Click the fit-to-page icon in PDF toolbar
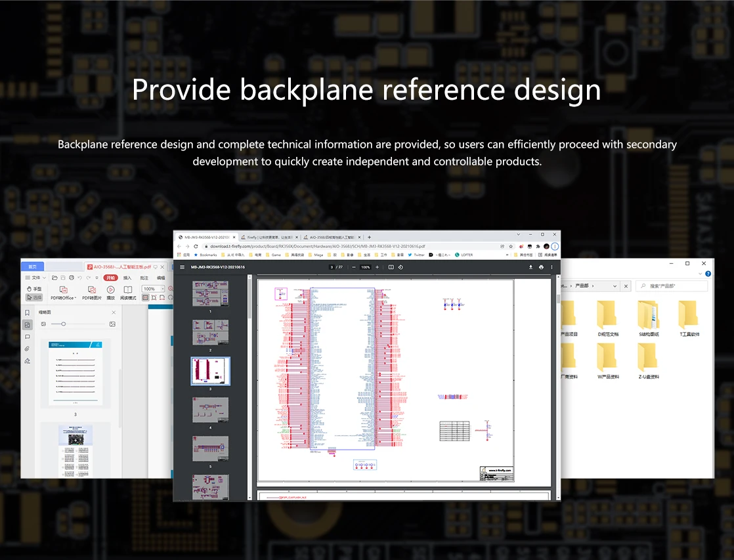This screenshot has width=734, height=560. tap(391, 267)
